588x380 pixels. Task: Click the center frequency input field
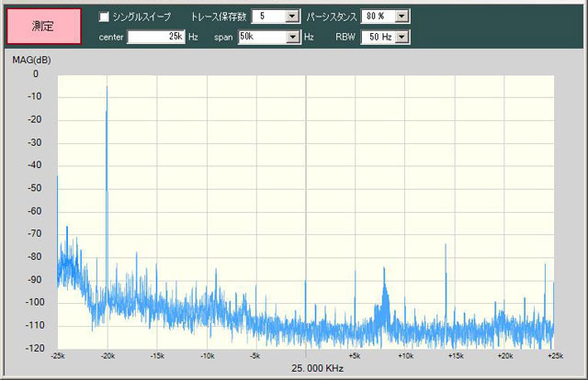(x=156, y=37)
